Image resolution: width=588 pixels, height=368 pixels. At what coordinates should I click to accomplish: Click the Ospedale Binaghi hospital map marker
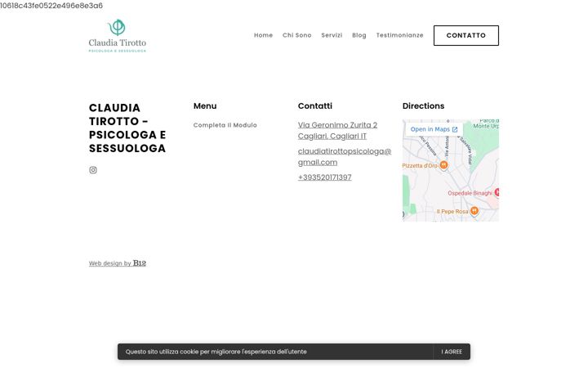pos(497,193)
